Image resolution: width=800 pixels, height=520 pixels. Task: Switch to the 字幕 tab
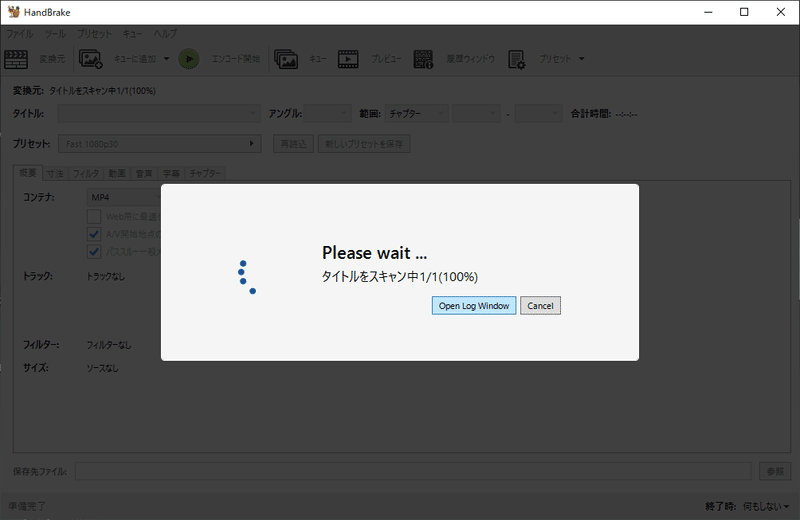171,174
